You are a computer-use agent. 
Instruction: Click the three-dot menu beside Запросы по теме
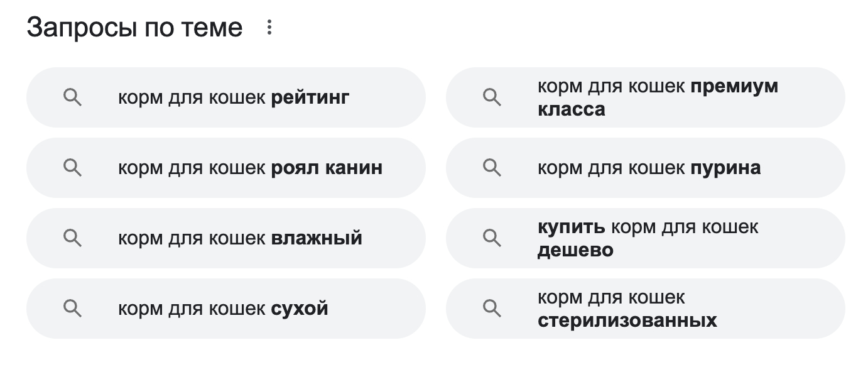click(x=269, y=28)
